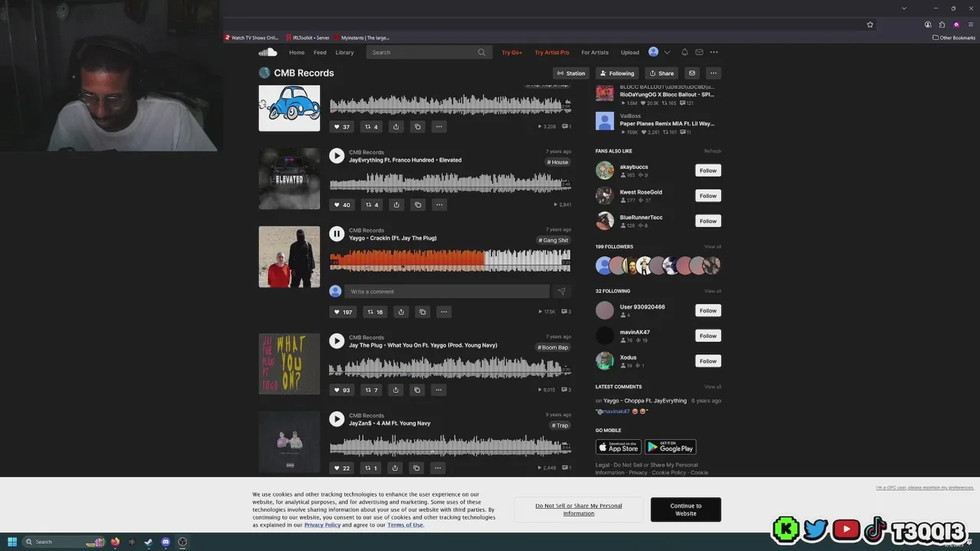
Task: Expand the profile avatar dropdown chevron
Action: [667, 52]
